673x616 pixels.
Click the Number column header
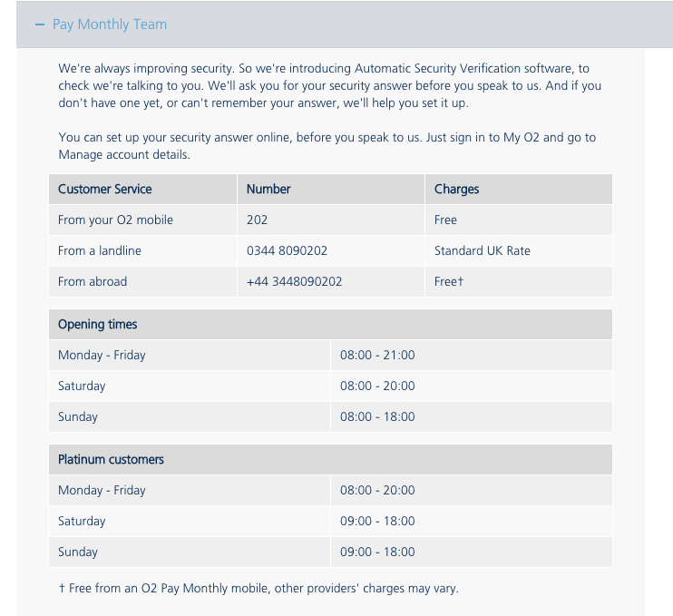[x=268, y=189]
